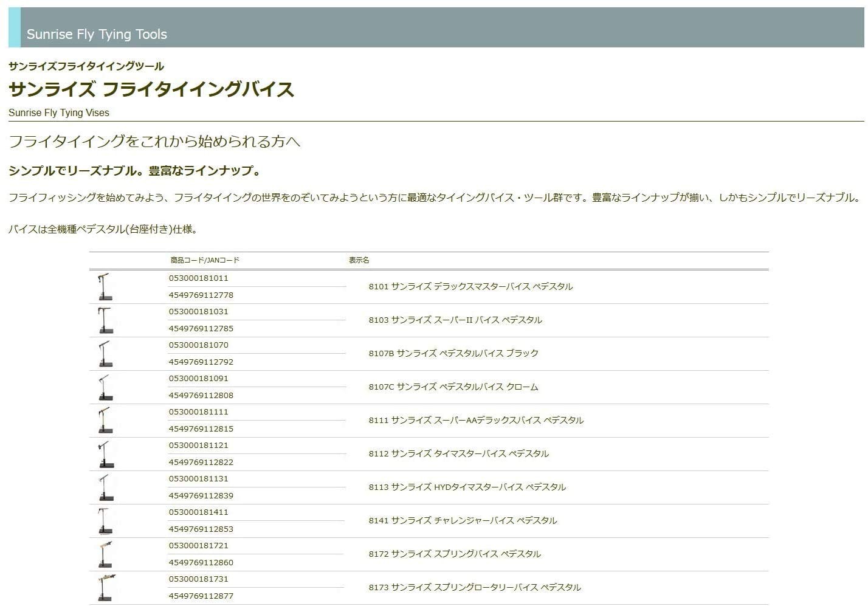The width and height of the screenshot is (868, 606).
Task: Click the 商品コード/JANコード column header
Action: click(205, 260)
